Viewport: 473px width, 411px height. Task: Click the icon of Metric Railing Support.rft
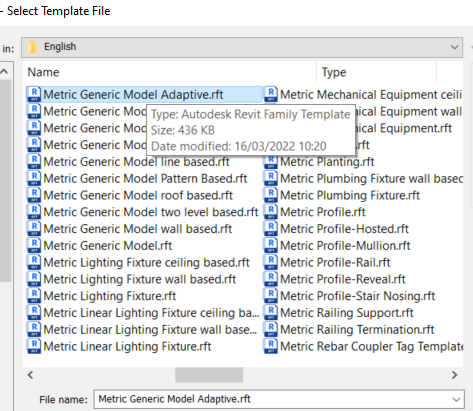pos(271,313)
